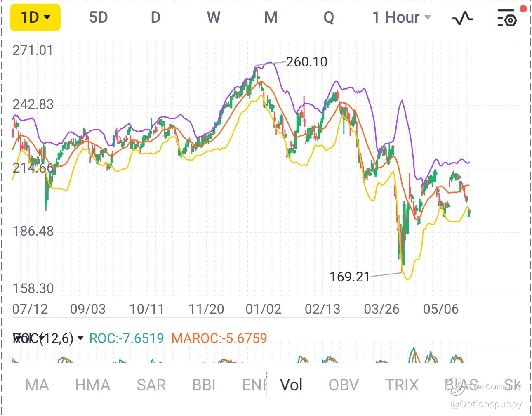Switch to 5D timeframe
532x416 pixels.
point(98,17)
